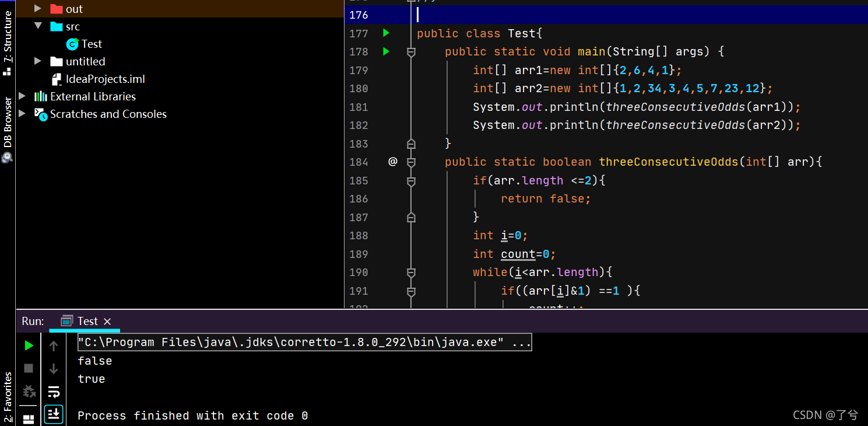Click 'arr1' declaration on line 179
The image size is (868, 426).
529,70
